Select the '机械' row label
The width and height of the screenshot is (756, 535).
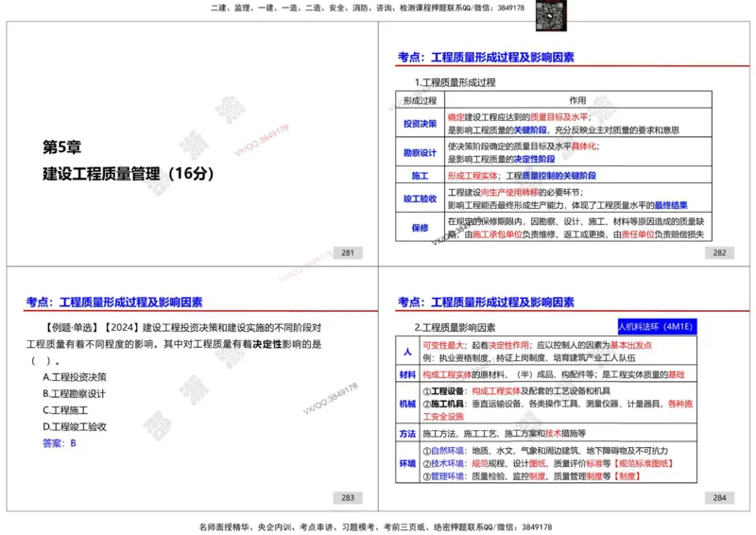coord(407,404)
